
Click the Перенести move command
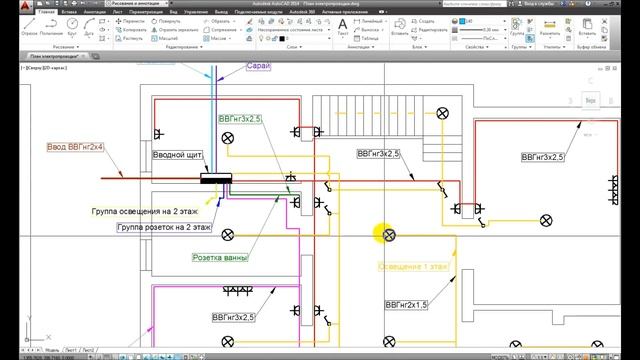(130, 21)
